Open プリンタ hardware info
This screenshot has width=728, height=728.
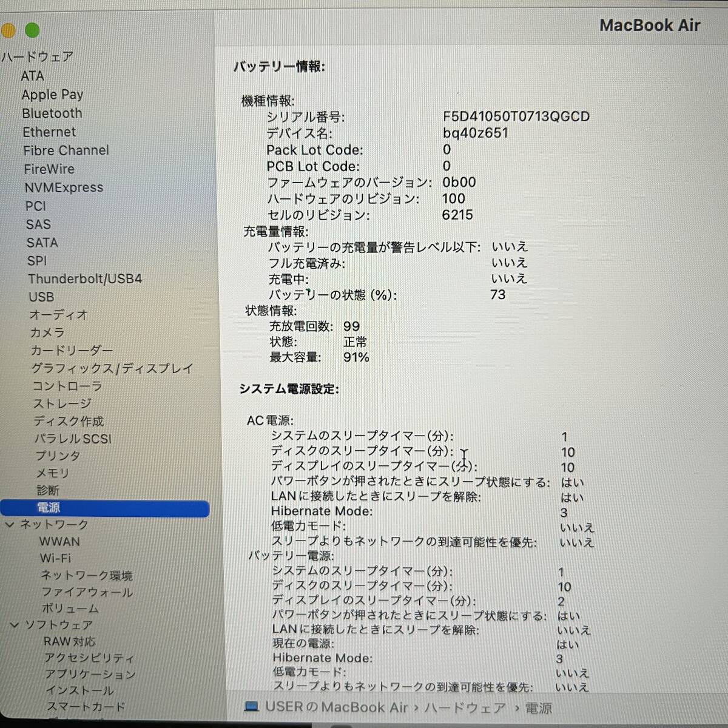[58, 456]
